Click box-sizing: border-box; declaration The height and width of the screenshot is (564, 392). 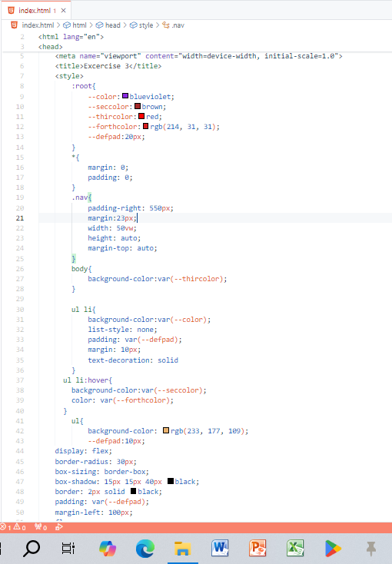[x=102, y=472]
